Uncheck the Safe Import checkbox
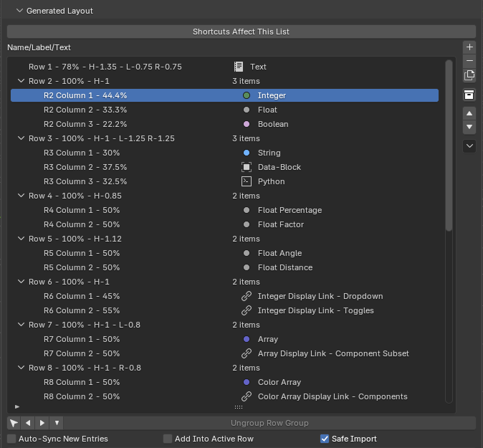The height and width of the screenshot is (448, 483). coord(325,439)
